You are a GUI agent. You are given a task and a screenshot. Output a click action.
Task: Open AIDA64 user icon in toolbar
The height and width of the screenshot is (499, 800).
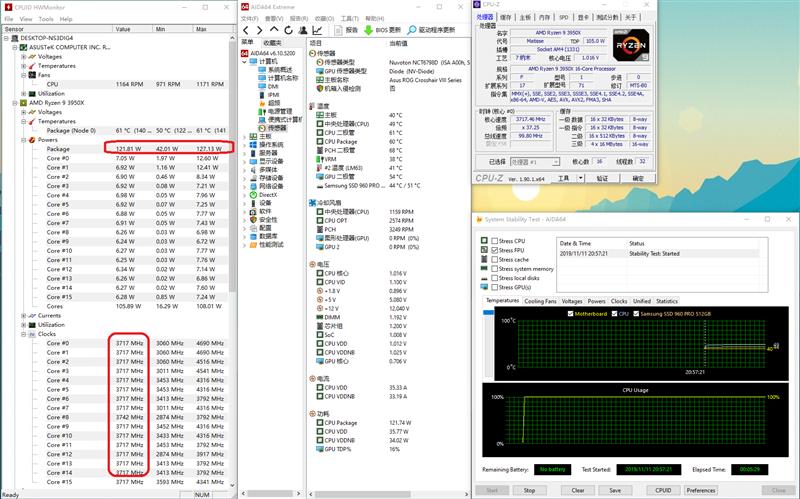(x=303, y=30)
